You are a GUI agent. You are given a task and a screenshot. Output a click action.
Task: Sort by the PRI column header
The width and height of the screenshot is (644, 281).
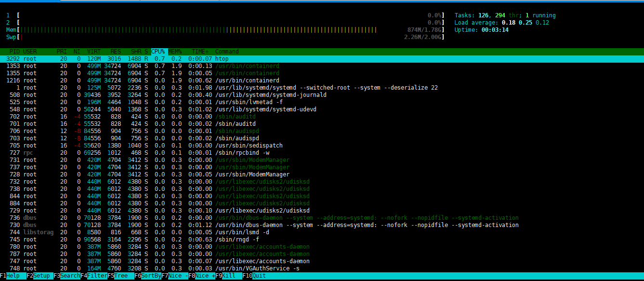click(62, 52)
